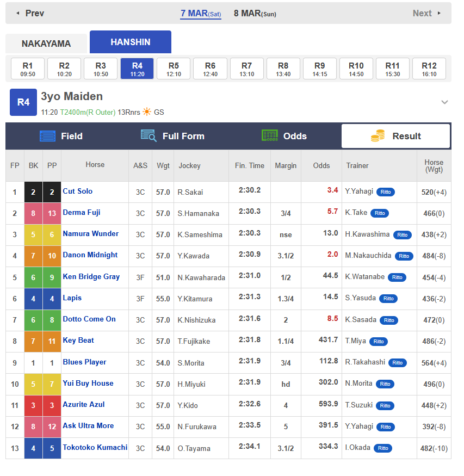This screenshot has width=464, height=476.
Task: Switch to the NAKAYAMA racecourse tab
Action: coord(46,44)
